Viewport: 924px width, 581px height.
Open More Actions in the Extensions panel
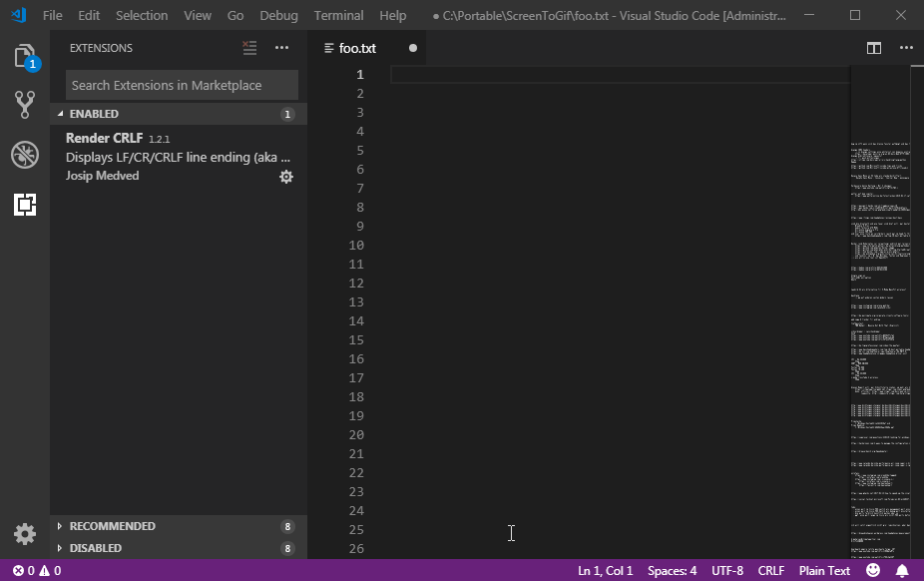tap(281, 47)
